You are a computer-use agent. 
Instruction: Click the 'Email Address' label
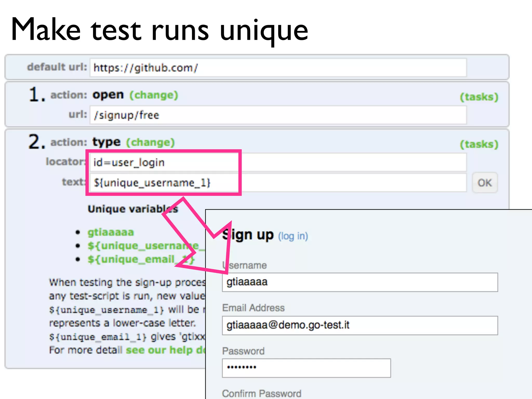[x=254, y=308]
